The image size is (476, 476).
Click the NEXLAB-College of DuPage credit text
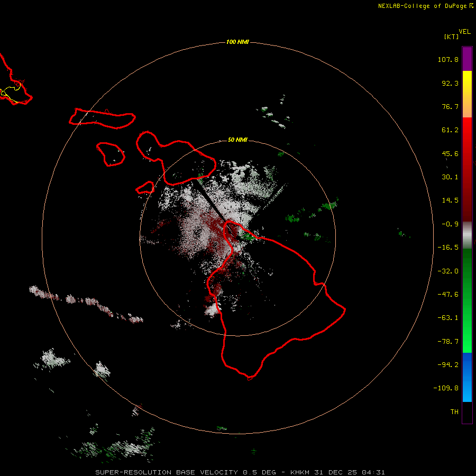tap(422, 6)
